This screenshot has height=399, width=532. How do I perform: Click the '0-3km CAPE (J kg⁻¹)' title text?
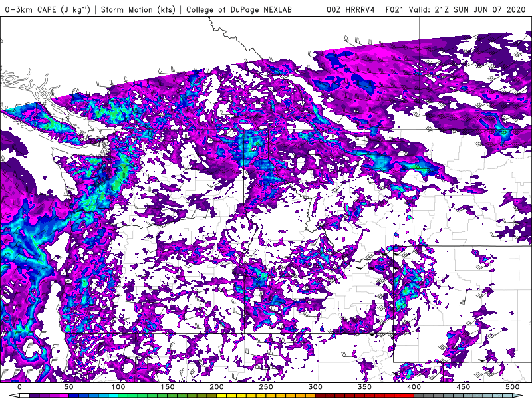[48, 9]
